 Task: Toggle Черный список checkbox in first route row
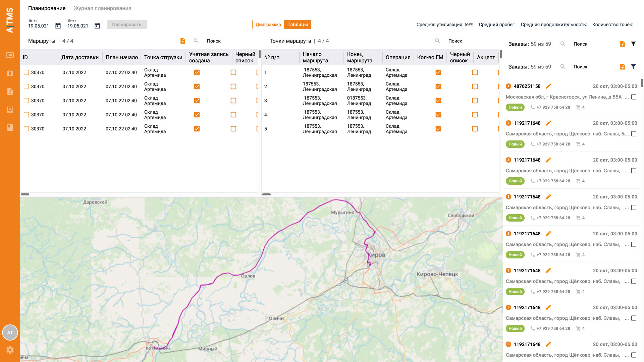[233, 72]
